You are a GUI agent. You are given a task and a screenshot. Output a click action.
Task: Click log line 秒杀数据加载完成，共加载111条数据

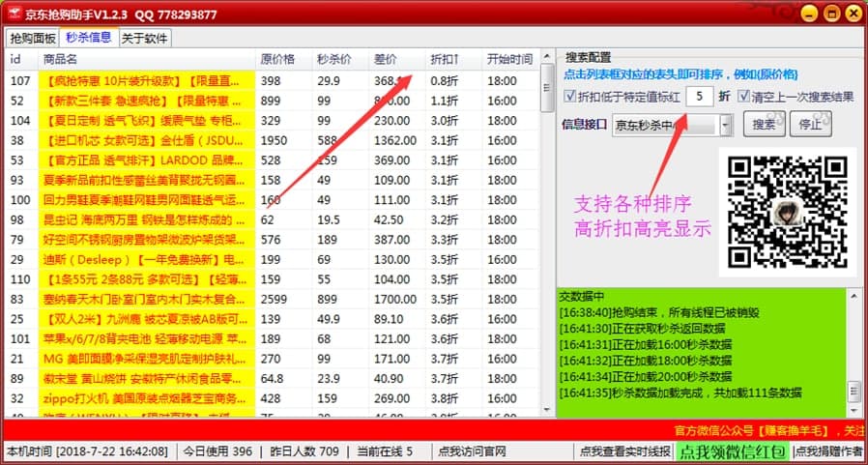coord(680,393)
